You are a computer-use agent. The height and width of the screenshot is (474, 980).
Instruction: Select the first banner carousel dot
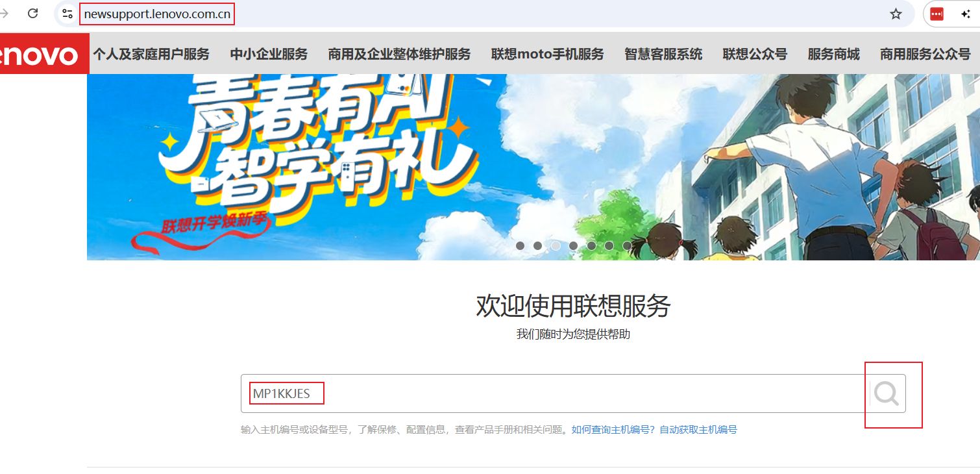(520, 245)
